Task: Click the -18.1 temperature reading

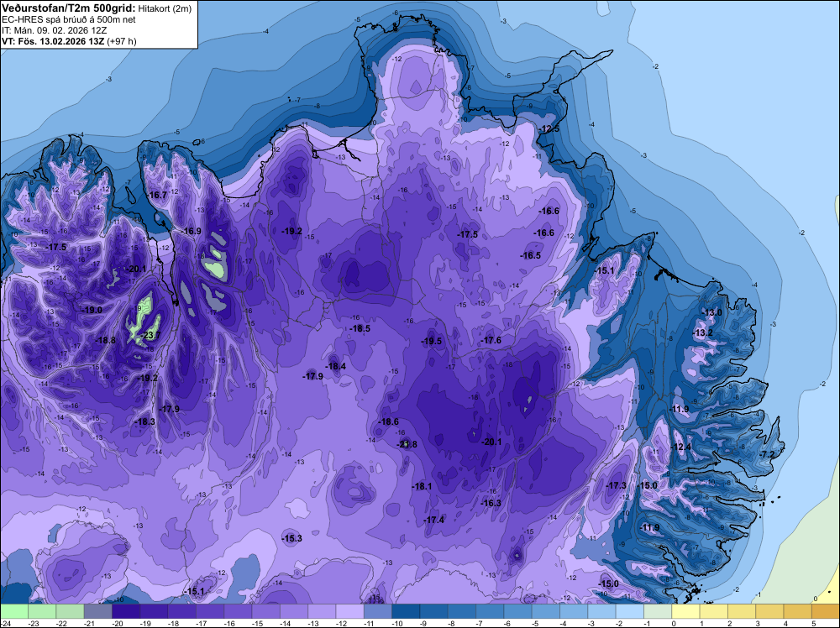Action: [x=422, y=487]
